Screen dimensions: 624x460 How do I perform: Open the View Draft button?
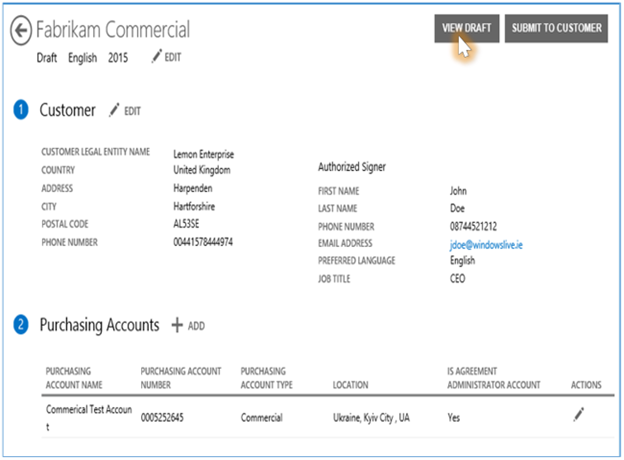pos(466,28)
